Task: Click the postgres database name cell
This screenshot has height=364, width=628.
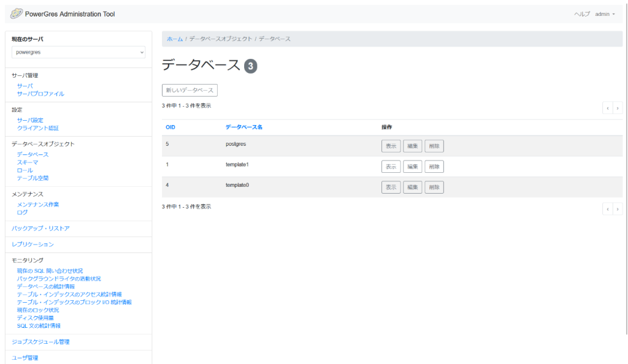Action: click(x=236, y=144)
